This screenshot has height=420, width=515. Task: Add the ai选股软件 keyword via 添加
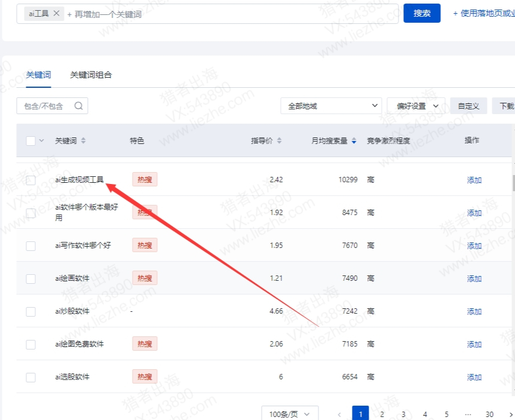click(474, 377)
